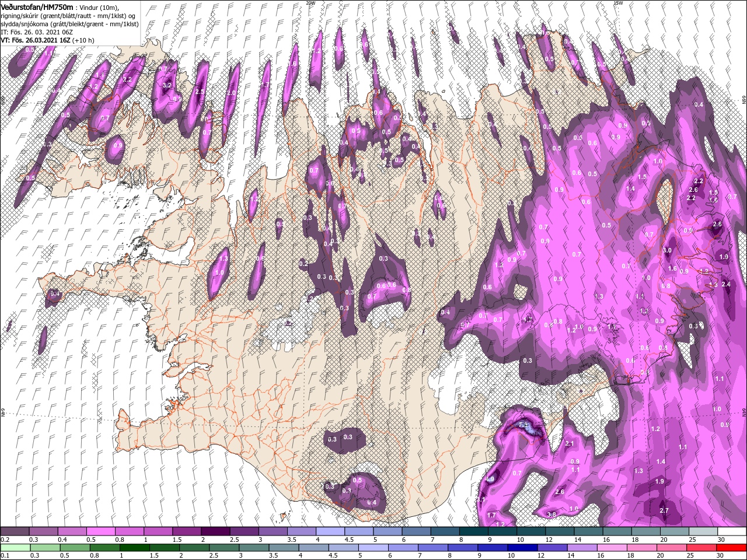Click the 2.7 value near the southeast corner
The image size is (747, 560).
pyautogui.click(x=664, y=510)
